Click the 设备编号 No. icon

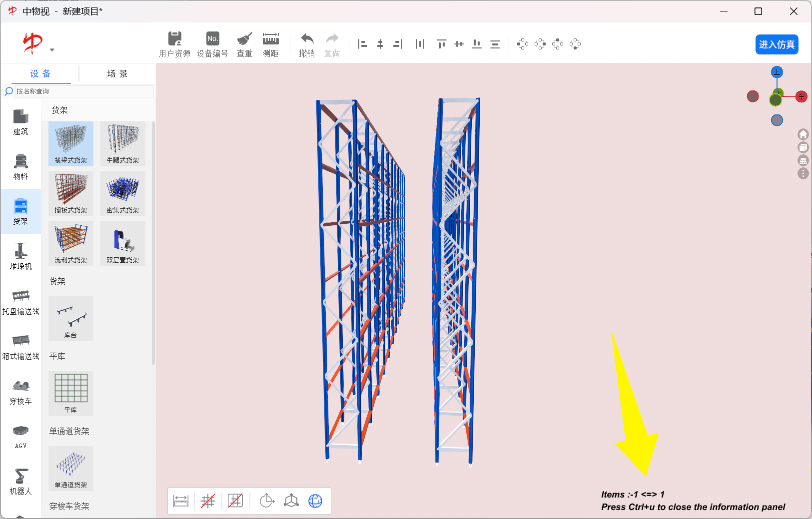pyautogui.click(x=212, y=44)
